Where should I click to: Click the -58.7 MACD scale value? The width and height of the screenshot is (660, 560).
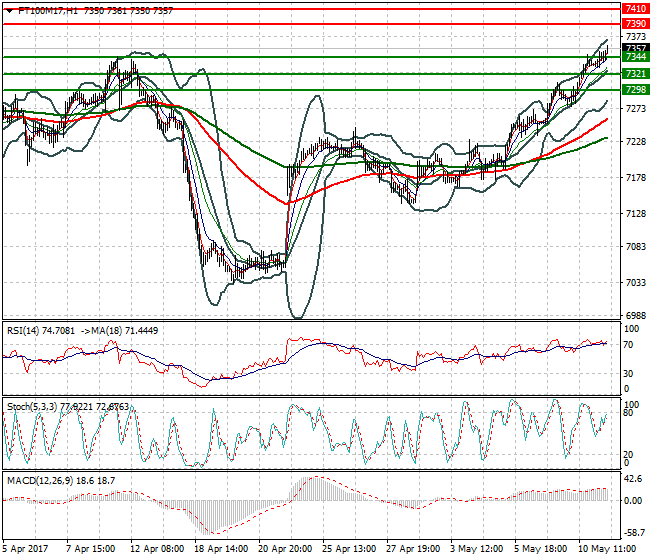click(x=634, y=533)
